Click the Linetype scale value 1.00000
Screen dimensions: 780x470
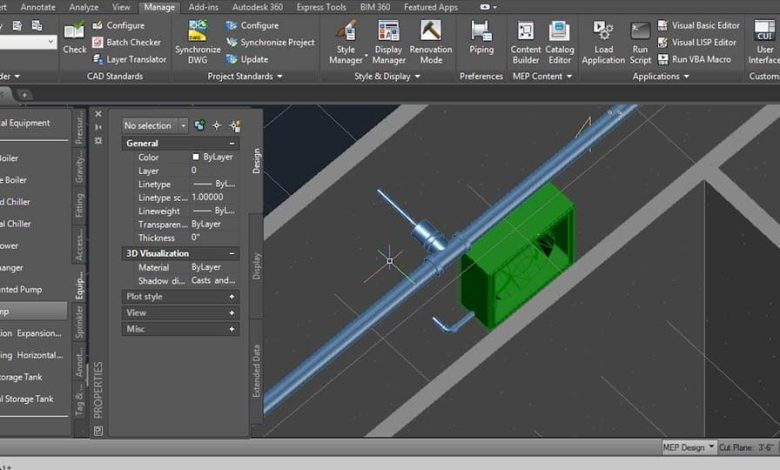click(x=215, y=197)
